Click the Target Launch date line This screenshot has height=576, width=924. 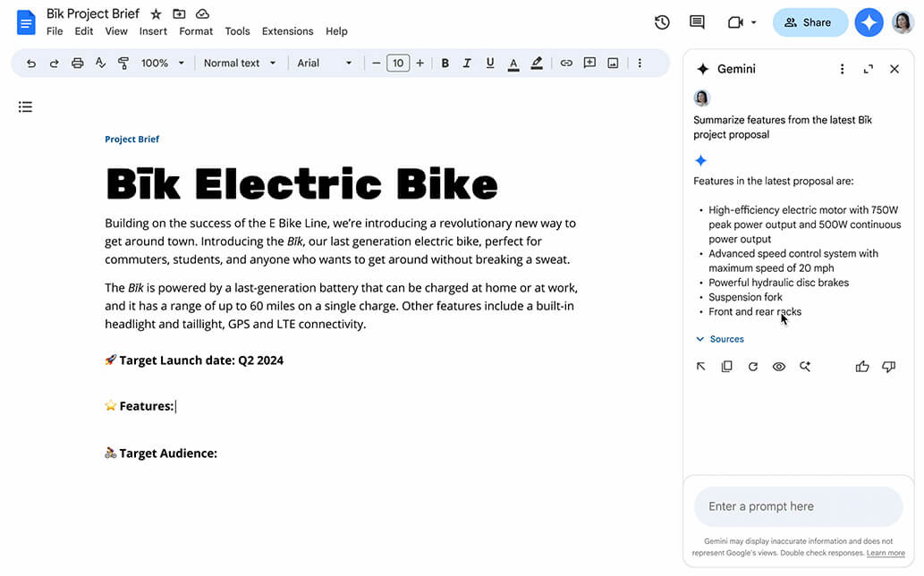coord(194,360)
